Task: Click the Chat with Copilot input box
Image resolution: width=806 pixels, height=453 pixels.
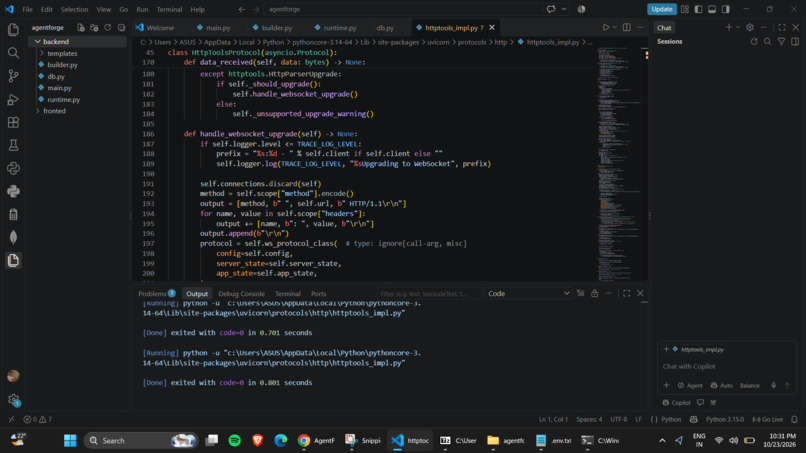Action: pyautogui.click(x=726, y=367)
